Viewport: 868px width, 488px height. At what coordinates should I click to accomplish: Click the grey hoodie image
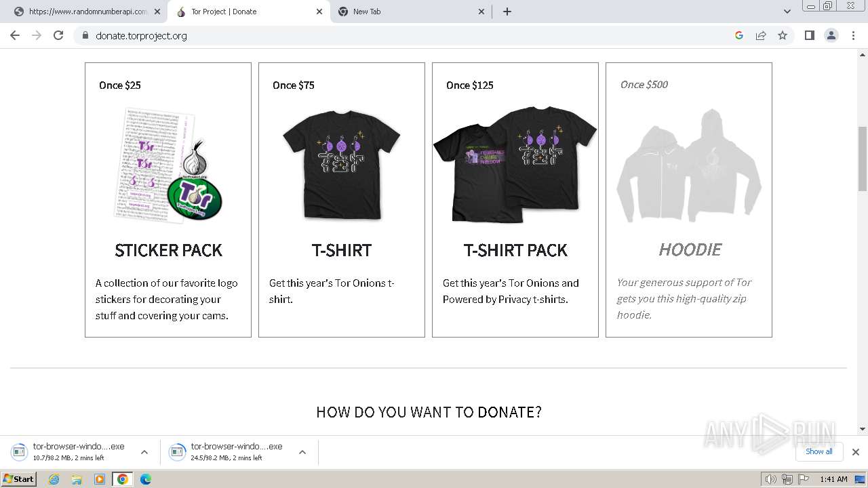(689, 165)
